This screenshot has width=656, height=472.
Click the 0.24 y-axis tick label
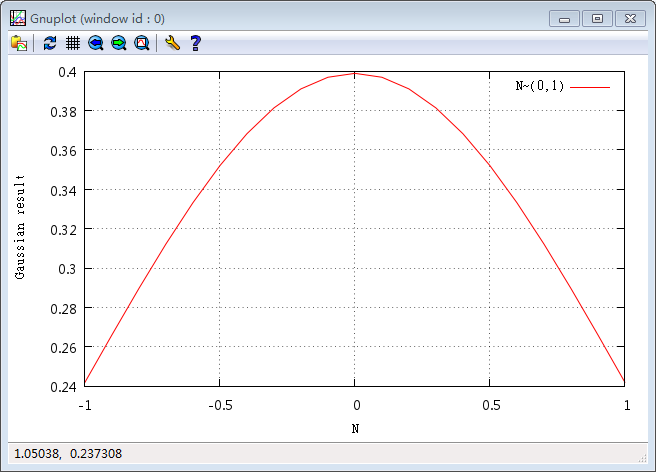[64, 387]
